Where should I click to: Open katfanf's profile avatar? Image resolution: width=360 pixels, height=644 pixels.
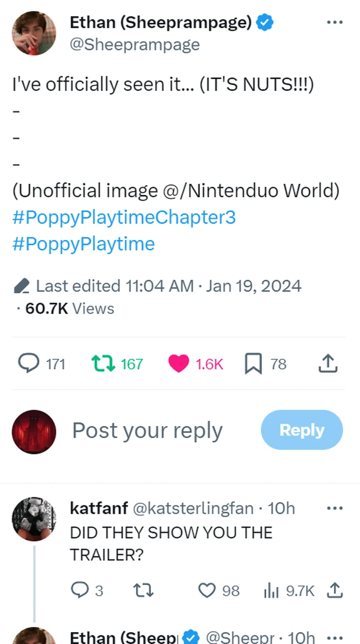tap(34, 519)
